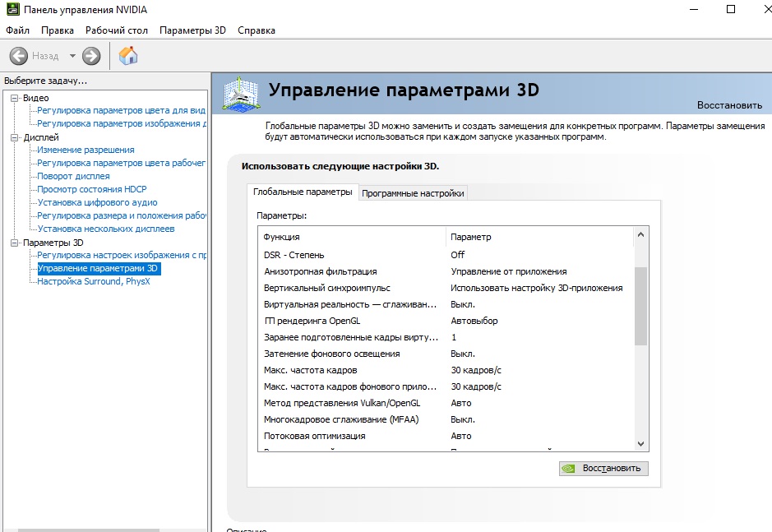Image resolution: width=772 pixels, height=532 pixels.
Task: Open Регулировка параметров изображения item
Action: 122,123
